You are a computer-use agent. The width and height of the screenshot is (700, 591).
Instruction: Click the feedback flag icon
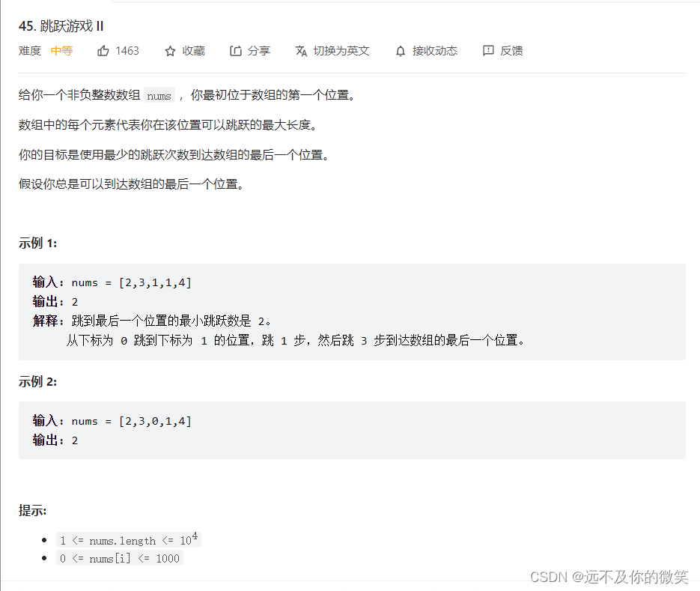tap(488, 51)
